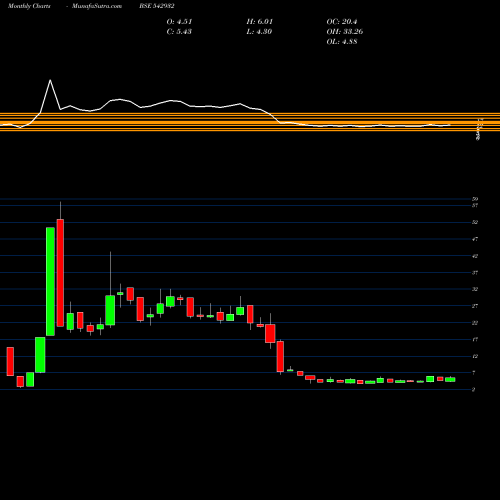The height and width of the screenshot is (500, 500).
Task: Click the price axis label "12"
Action: click(475, 356)
